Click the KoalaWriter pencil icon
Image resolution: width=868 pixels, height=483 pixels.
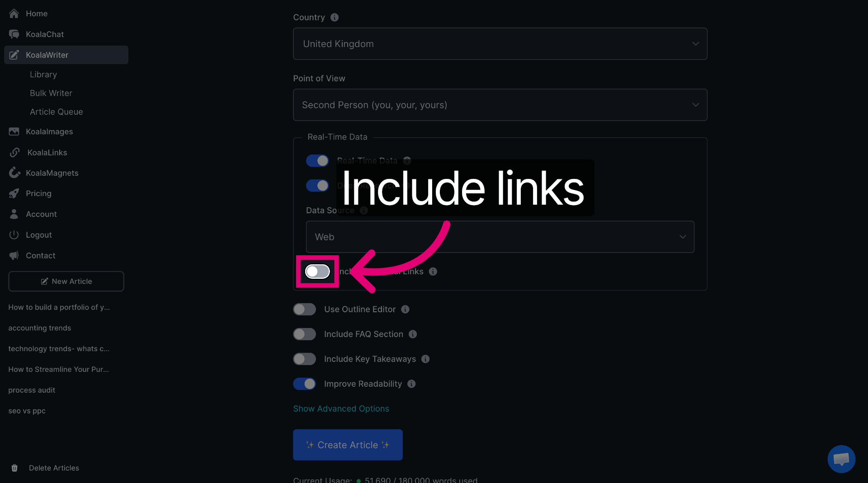point(14,55)
